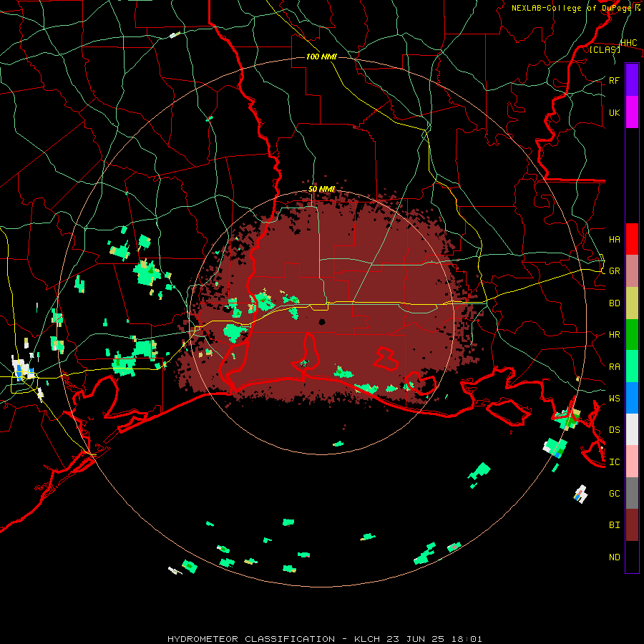Viewport: 644px width, 644px height.
Task: Click the "HHC" product code text
Action: pos(628,43)
